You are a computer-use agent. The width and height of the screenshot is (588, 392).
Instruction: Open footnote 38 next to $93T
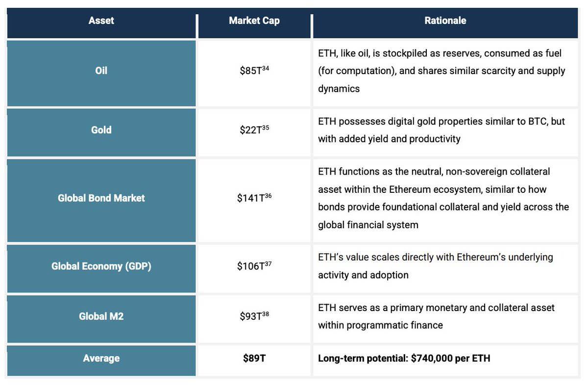(x=266, y=314)
